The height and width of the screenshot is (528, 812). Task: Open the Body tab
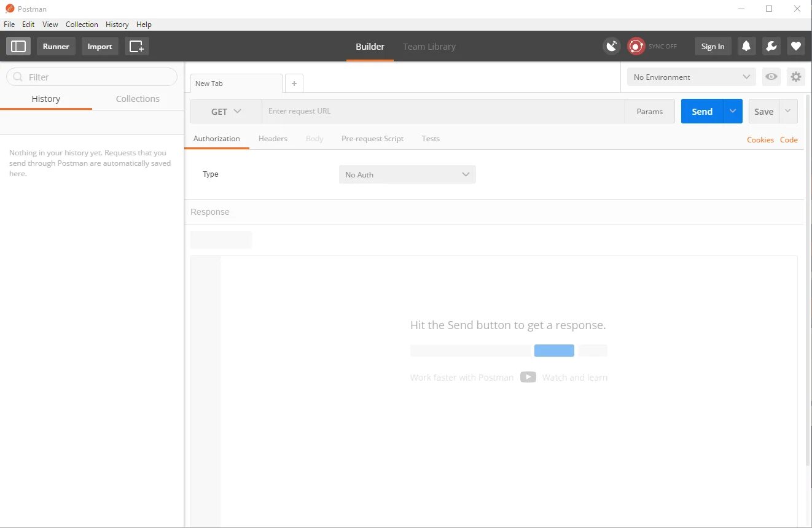(x=314, y=139)
